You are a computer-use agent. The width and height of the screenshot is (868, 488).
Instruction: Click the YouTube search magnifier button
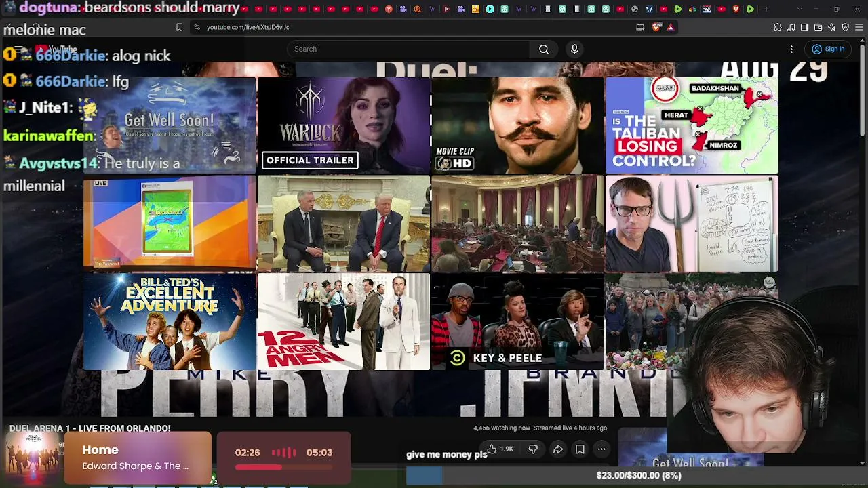(544, 49)
